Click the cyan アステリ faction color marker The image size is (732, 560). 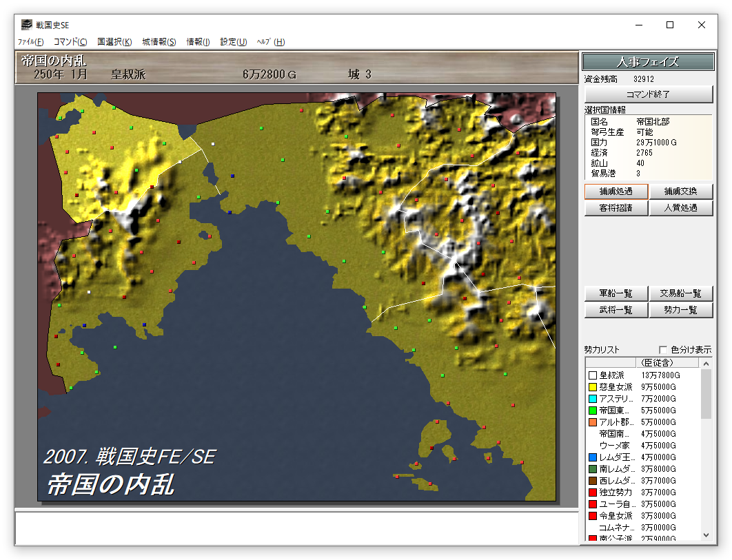(x=593, y=399)
